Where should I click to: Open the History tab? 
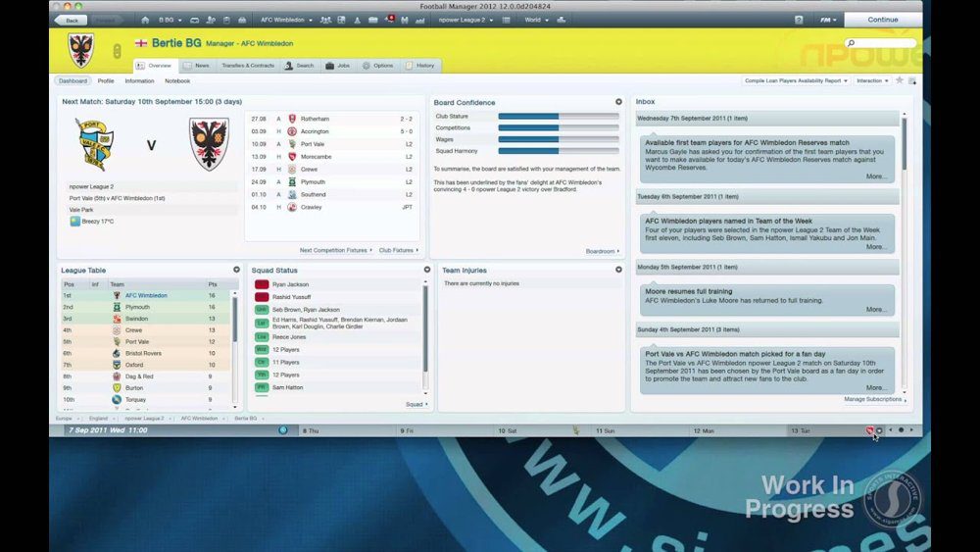(x=420, y=66)
